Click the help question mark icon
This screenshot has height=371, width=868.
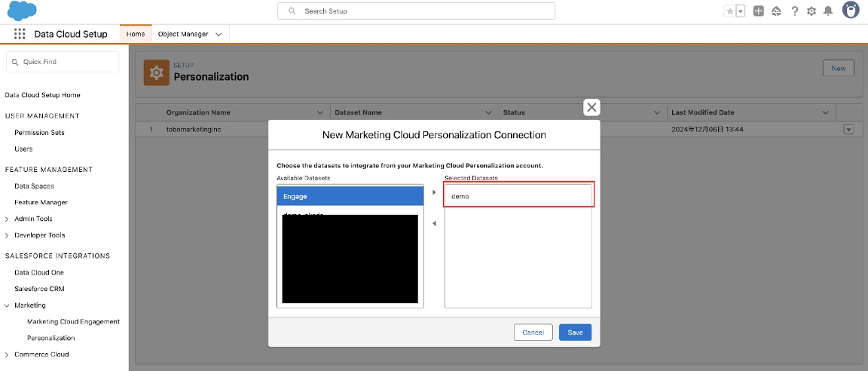coord(794,11)
